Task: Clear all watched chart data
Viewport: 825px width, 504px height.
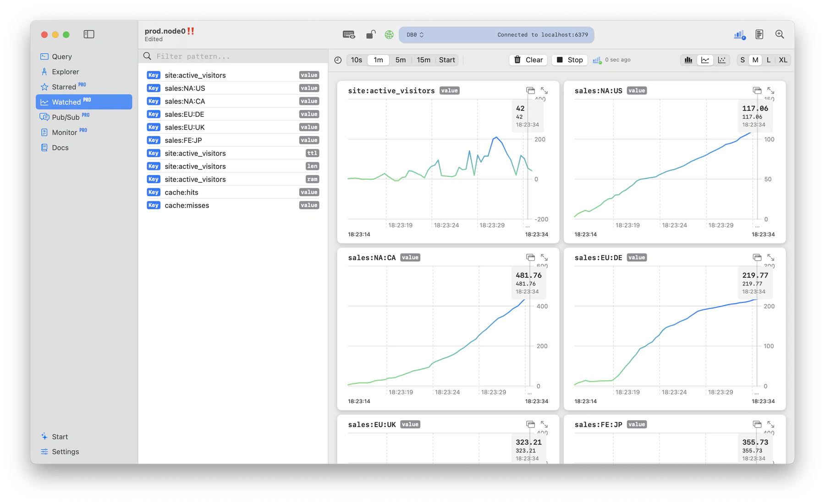Action: (x=528, y=60)
